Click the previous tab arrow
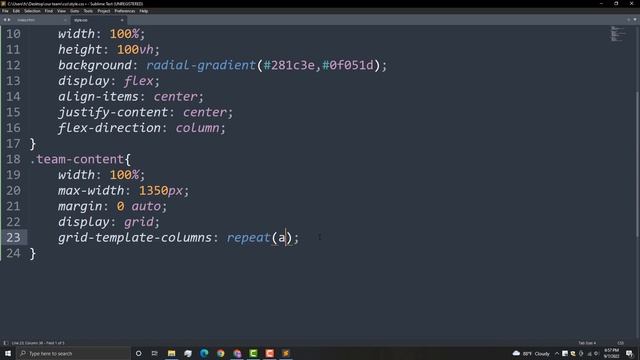The height and width of the screenshot is (360, 640). (5, 20)
